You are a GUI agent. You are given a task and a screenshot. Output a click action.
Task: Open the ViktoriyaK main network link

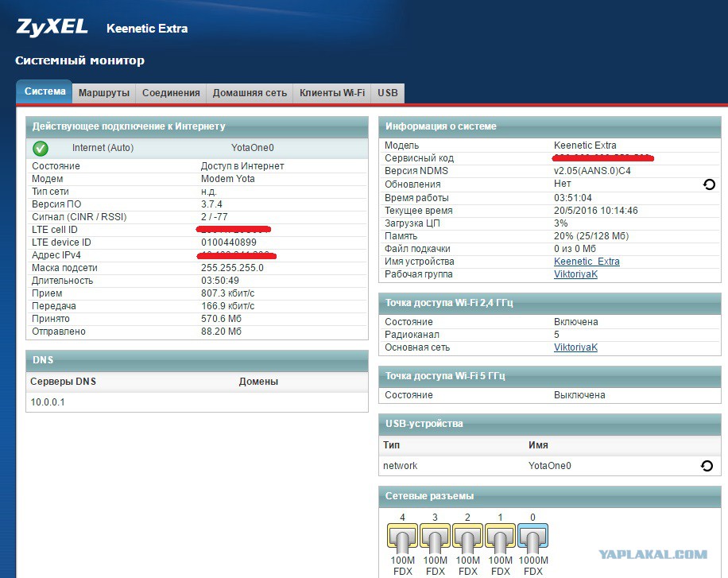[x=575, y=347]
